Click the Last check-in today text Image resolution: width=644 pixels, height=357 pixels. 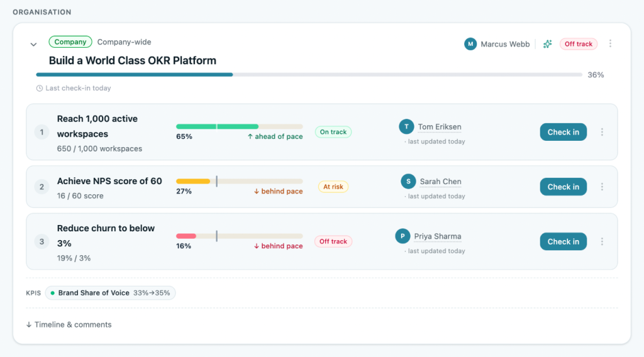78,88
